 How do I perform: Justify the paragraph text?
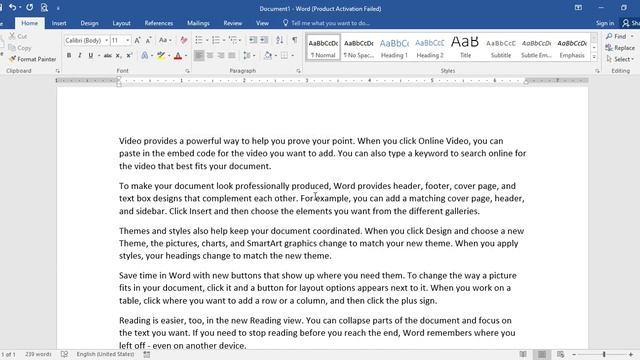[x=232, y=56]
